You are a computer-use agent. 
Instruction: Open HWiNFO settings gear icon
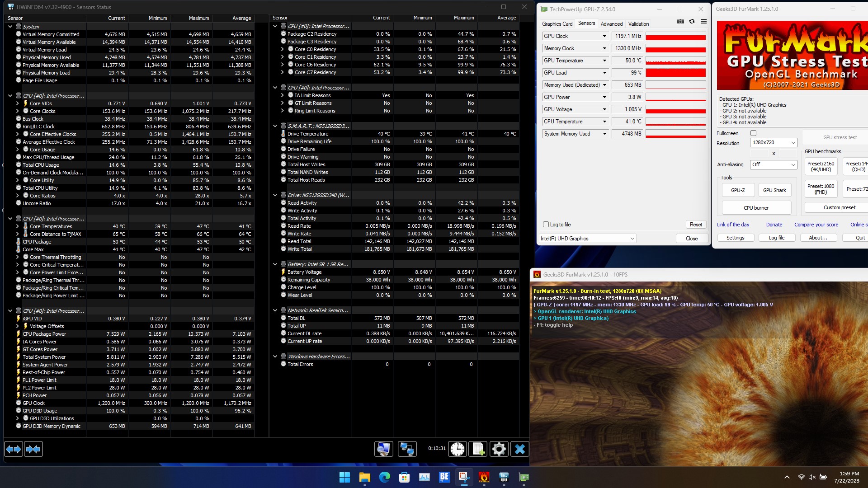[x=499, y=449]
